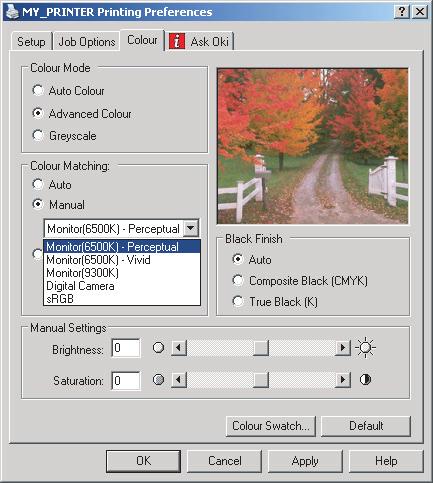Click the title bar question mark help button
The width and height of the screenshot is (433, 483).
coord(402,12)
